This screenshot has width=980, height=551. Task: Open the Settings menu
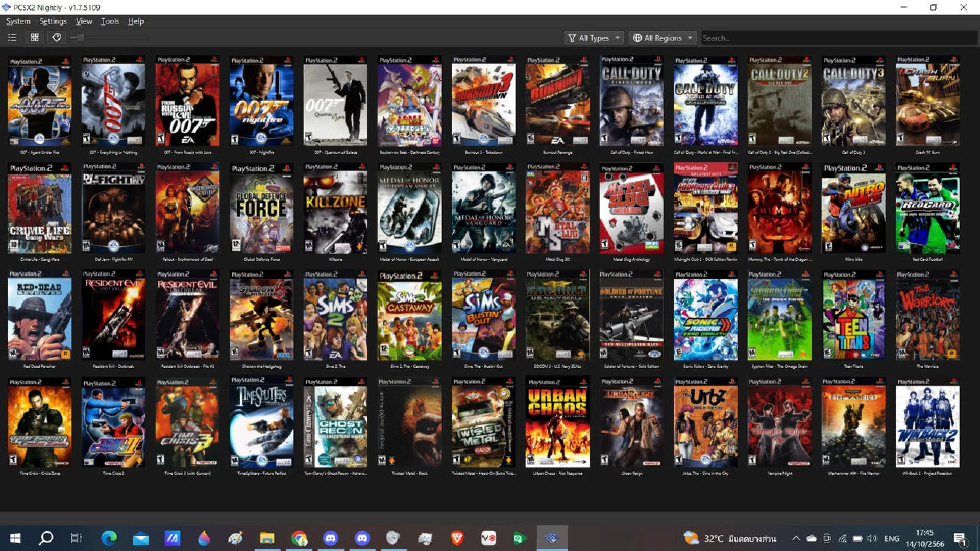tap(53, 21)
